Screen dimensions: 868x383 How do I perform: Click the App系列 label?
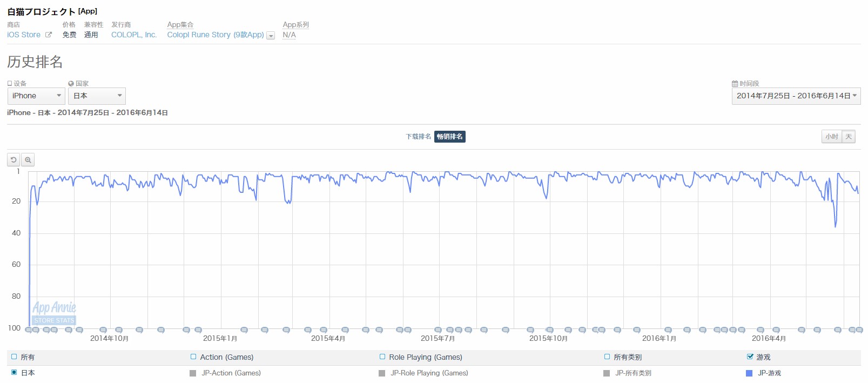[295, 25]
